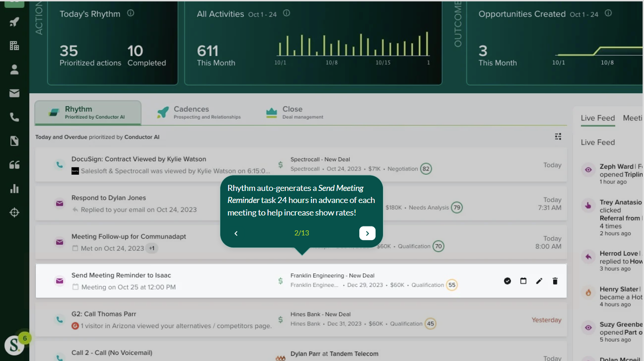The image size is (644, 361).
Task: Reschedule Send Meeting Reminder task via calendar icon
Action: pyautogui.click(x=523, y=281)
